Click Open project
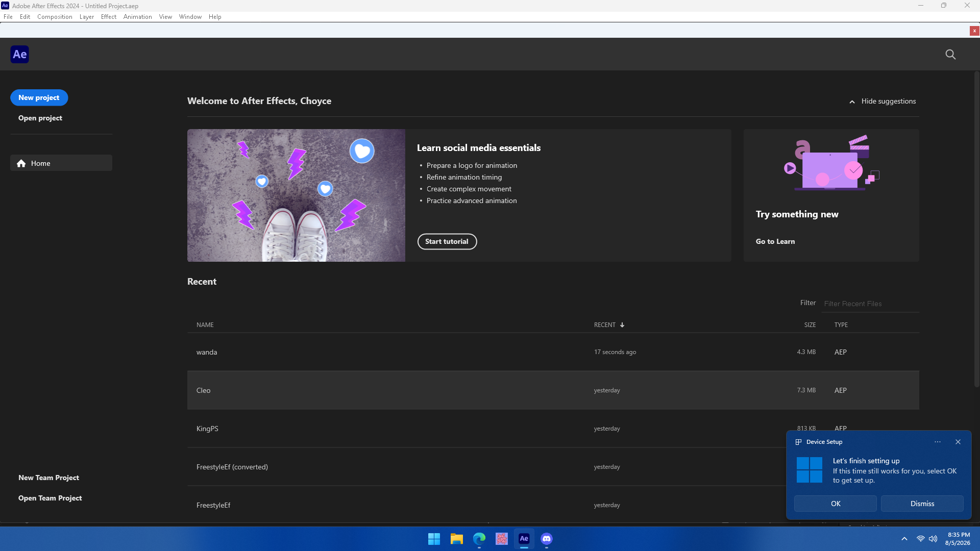The height and width of the screenshot is (551, 980). click(x=40, y=118)
